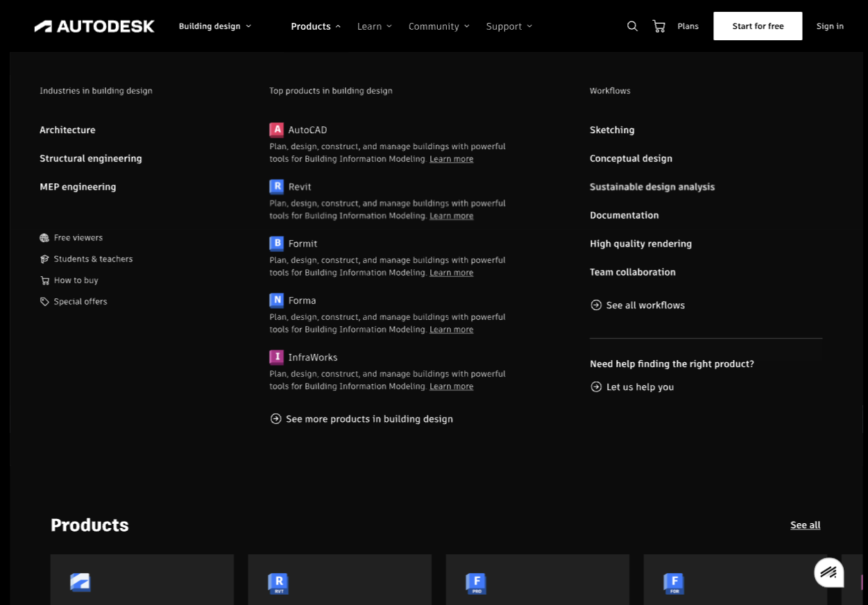Open the AutoCAD product title
The width and height of the screenshot is (868, 605).
307,130
